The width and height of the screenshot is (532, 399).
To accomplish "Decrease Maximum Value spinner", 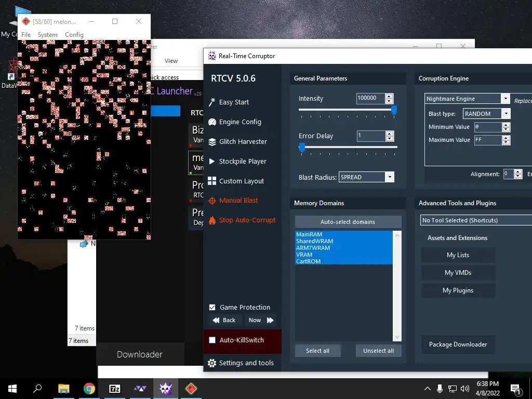I will click(x=506, y=142).
